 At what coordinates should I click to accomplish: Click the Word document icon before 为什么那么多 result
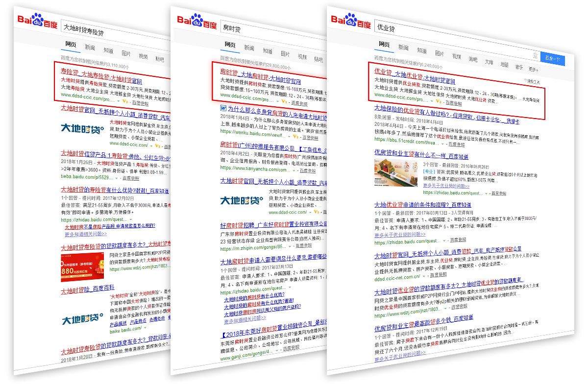[x=223, y=108]
